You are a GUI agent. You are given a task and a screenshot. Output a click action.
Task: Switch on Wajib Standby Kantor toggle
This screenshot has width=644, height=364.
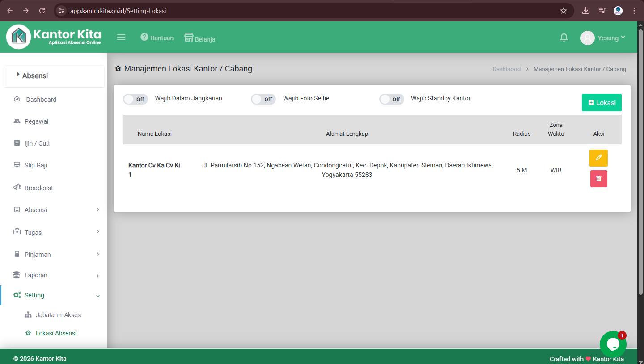391,99
